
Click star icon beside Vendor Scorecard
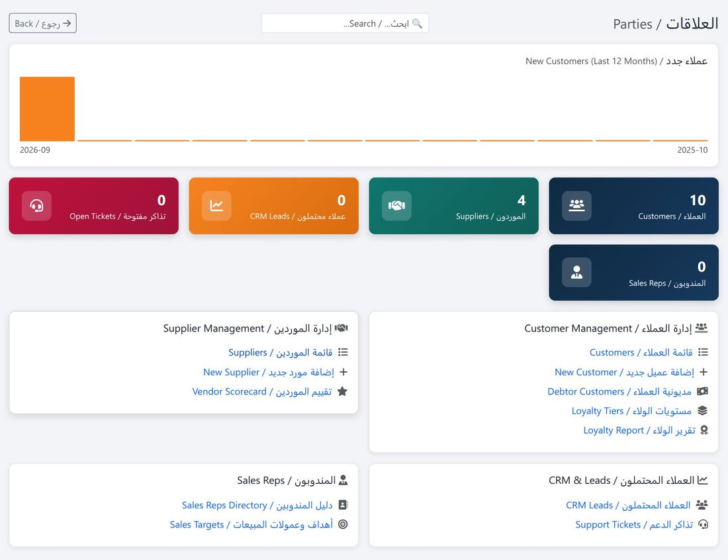342,391
